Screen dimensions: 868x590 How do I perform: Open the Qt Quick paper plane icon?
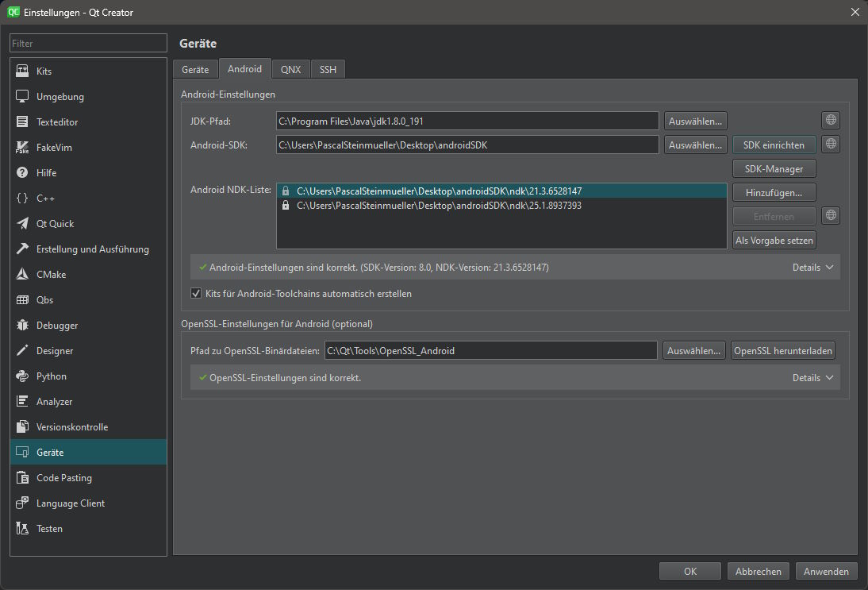[22, 224]
